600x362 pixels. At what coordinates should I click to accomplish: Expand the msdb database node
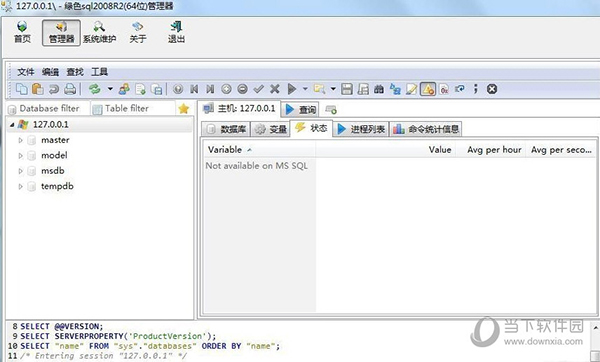pyautogui.click(x=21, y=171)
